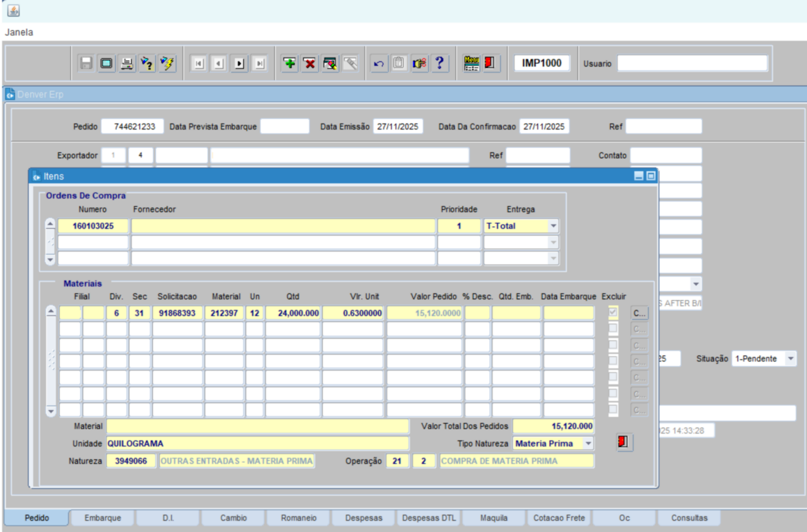Screen dimensions: 807x532
Task: Click the Usuario input field
Action: pyautogui.click(x=692, y=63)
